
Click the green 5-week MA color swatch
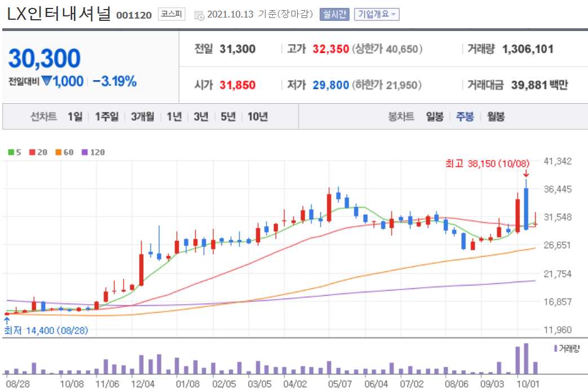(11, 152)
